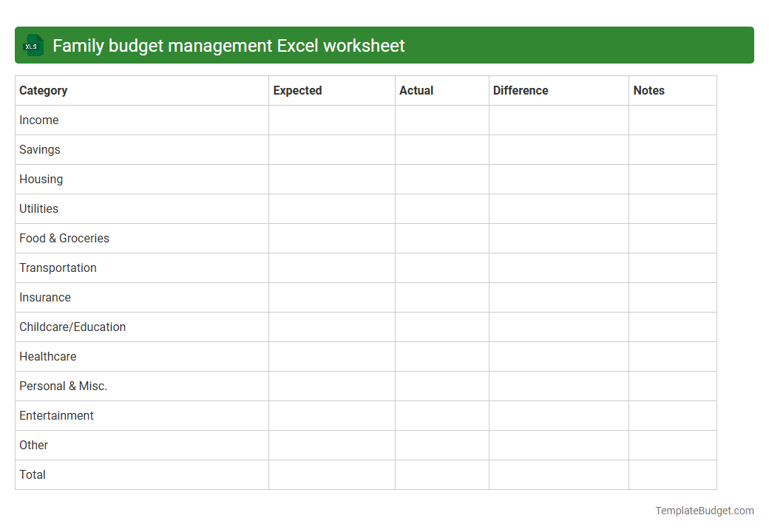This screenshot has width=769, height=532.
Task: Select the Childcare/Education label
Action: tap(72, 327)
